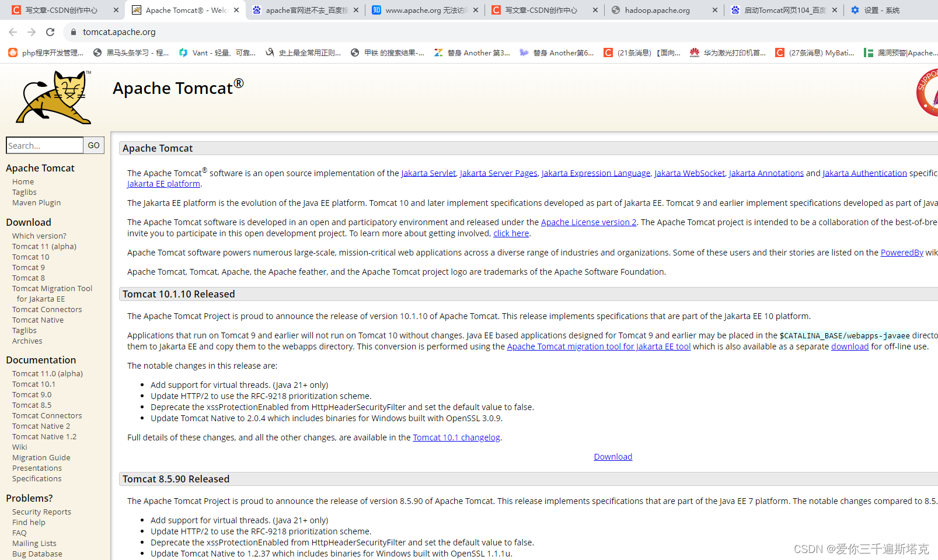This screenshot has height=560, width=938.
Task: Click Download link under Tomcat 10.1.10
Action: pyautogui.click(x=613, y=457)
